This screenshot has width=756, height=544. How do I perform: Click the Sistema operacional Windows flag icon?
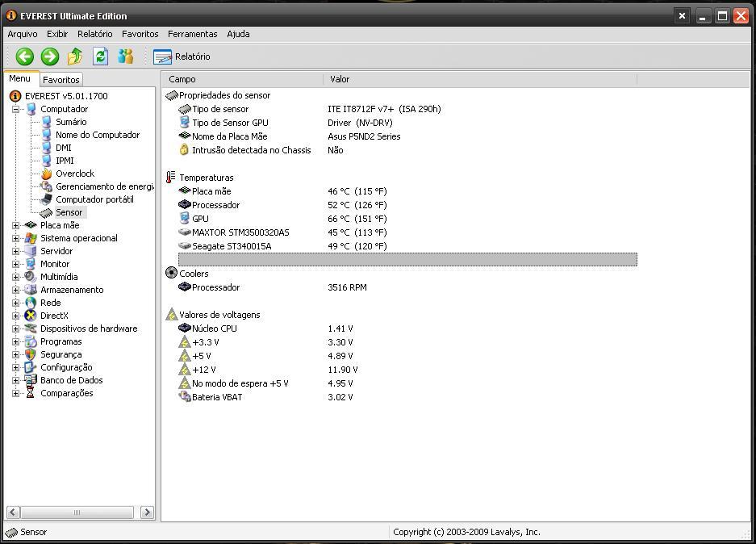pyautogui.click(x=31, y=238)
